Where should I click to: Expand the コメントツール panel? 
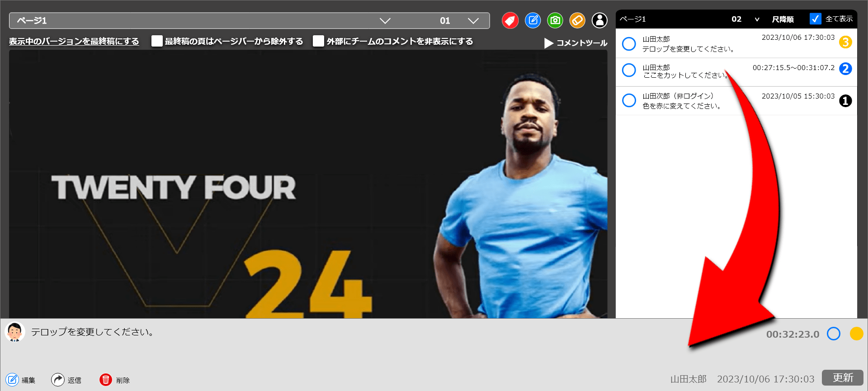click(576, 43)
